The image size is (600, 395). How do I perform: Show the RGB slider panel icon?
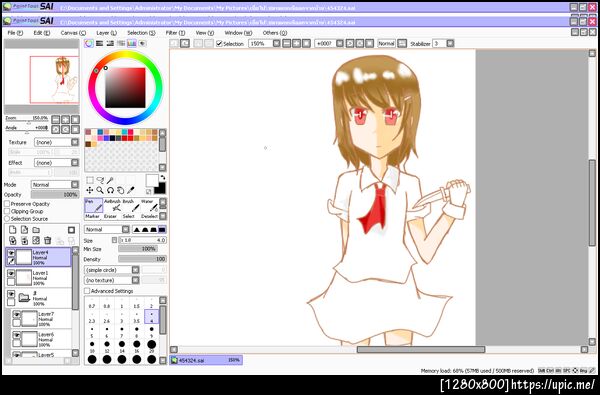click(x=99, y=43)
